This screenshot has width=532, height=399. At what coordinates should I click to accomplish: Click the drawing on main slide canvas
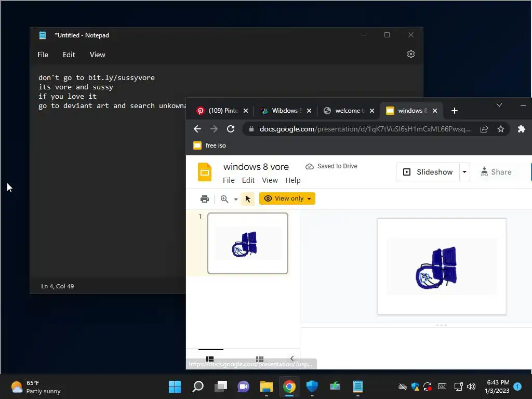click(x=436, y=268)
